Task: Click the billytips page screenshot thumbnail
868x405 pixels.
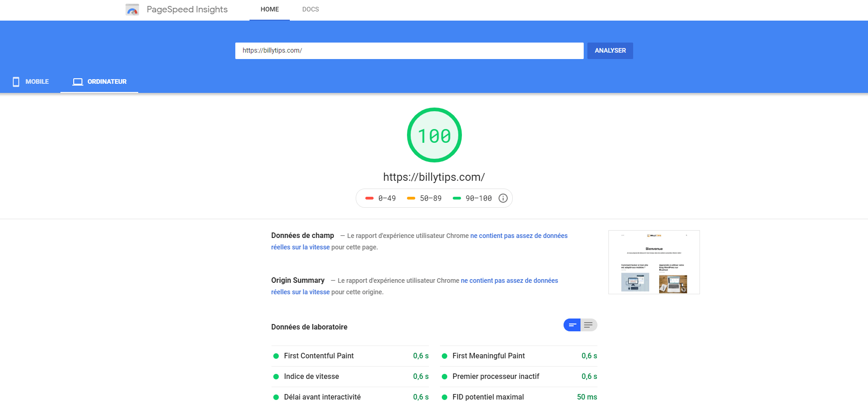Action: (654, 262)
